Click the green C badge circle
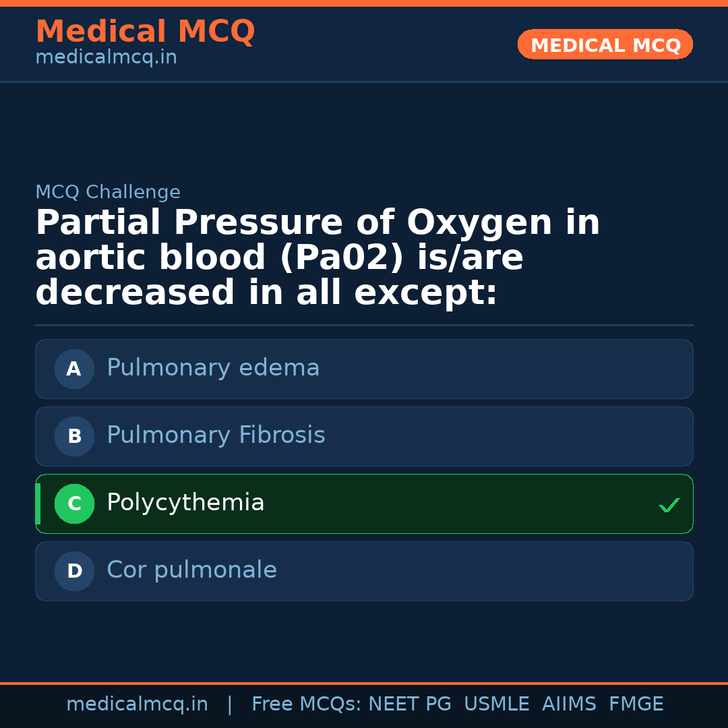This screenshot has height=728, width=728. (x=74, y=504)
